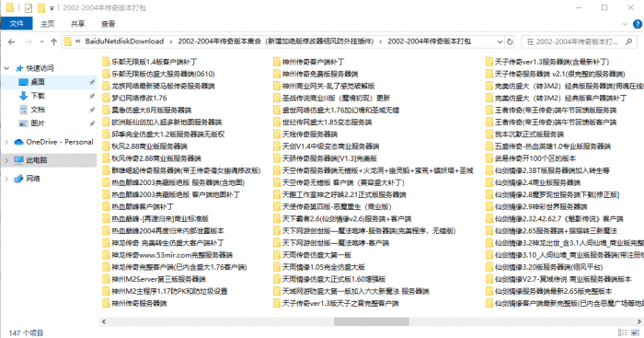
Task: Click the 147 个项目 status bar text
Action: [x=26, y=333]
